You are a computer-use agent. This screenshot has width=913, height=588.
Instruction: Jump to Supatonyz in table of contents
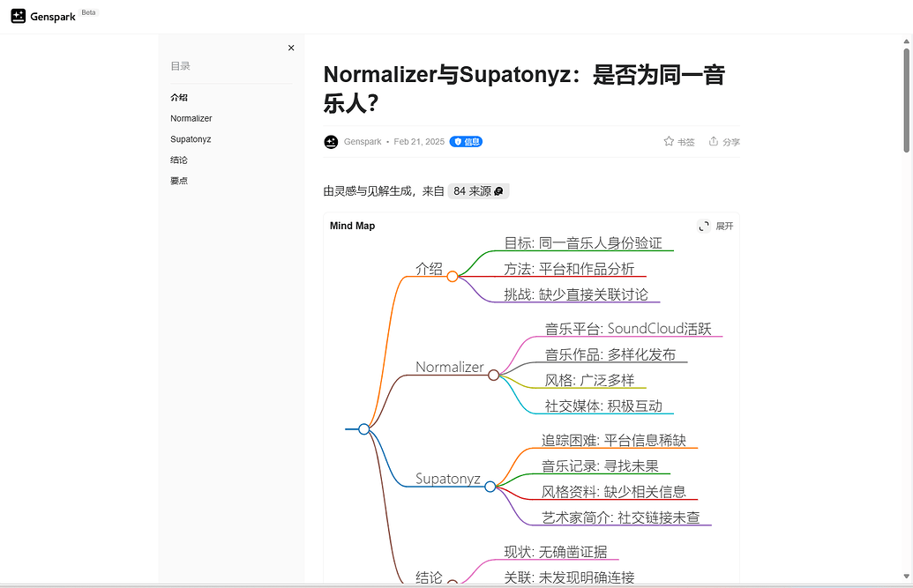click(x=191, y=139)
